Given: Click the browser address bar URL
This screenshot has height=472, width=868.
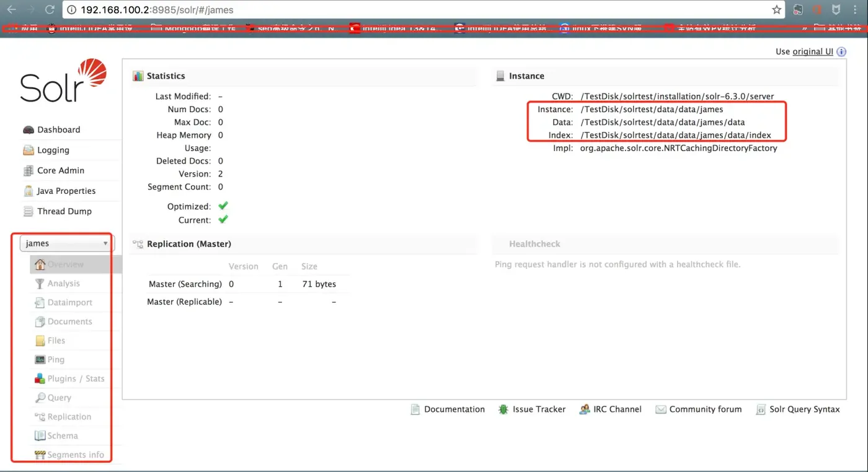Looking at the screenshot, I should click(157, 10).
